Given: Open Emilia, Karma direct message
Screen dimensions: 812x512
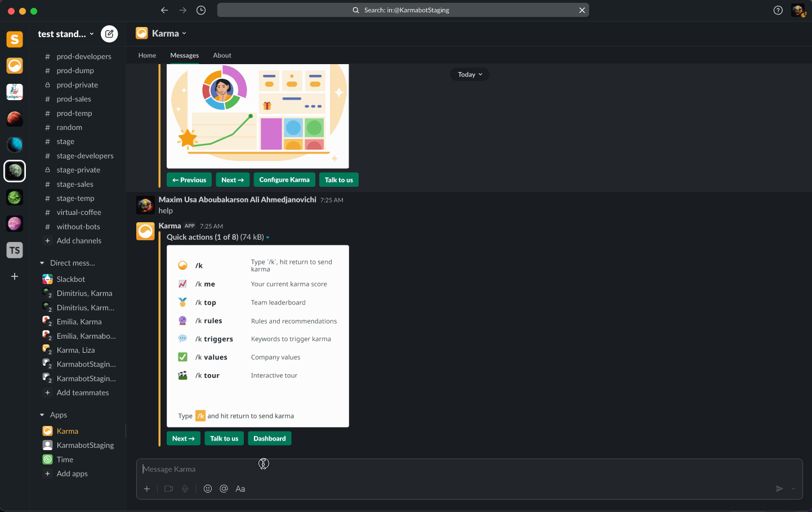Looking at the screenshot, I should click(78, 322).
